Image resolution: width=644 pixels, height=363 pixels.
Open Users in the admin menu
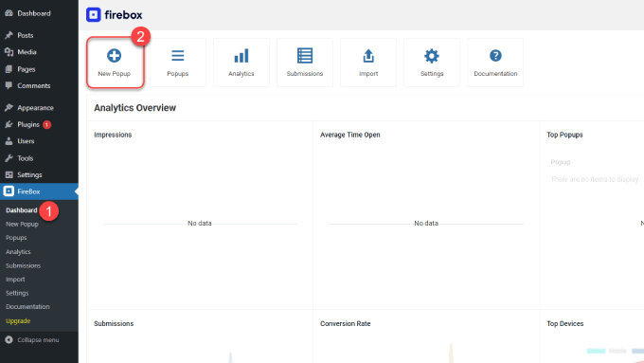(x=26, y=141)
